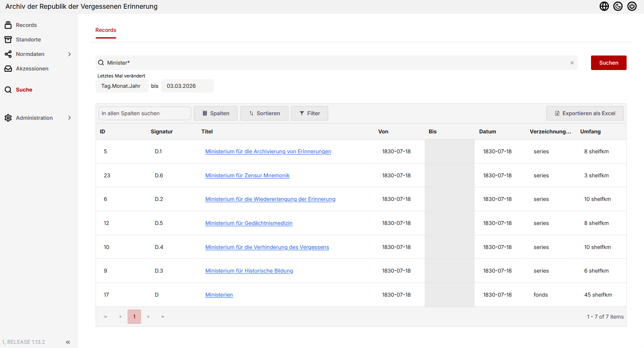Click the Tag.Monat.Jahr start date field
Image resolution: width=644 pixels, height=348 pixels.
click(x=121, y=86)
